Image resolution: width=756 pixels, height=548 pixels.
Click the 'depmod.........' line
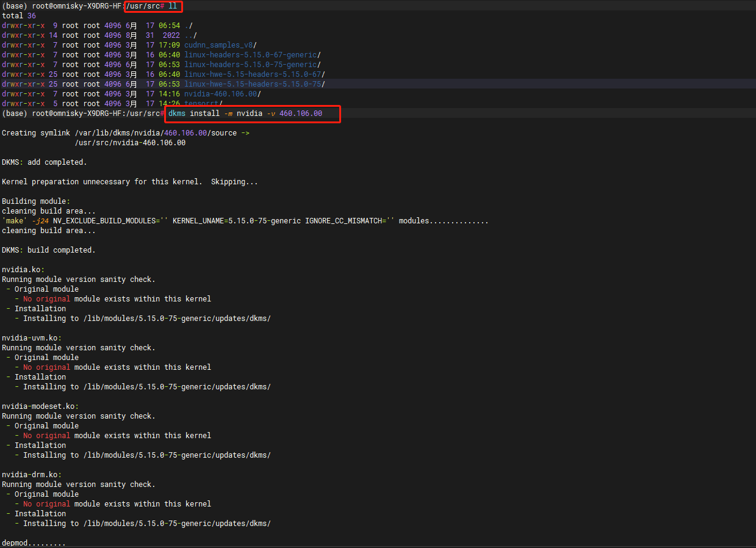[34, 543]
